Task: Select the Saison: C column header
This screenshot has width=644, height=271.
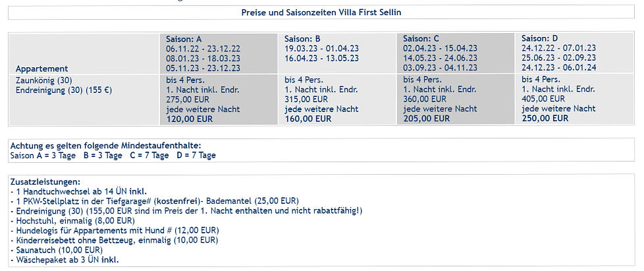Action: [421, 39]
